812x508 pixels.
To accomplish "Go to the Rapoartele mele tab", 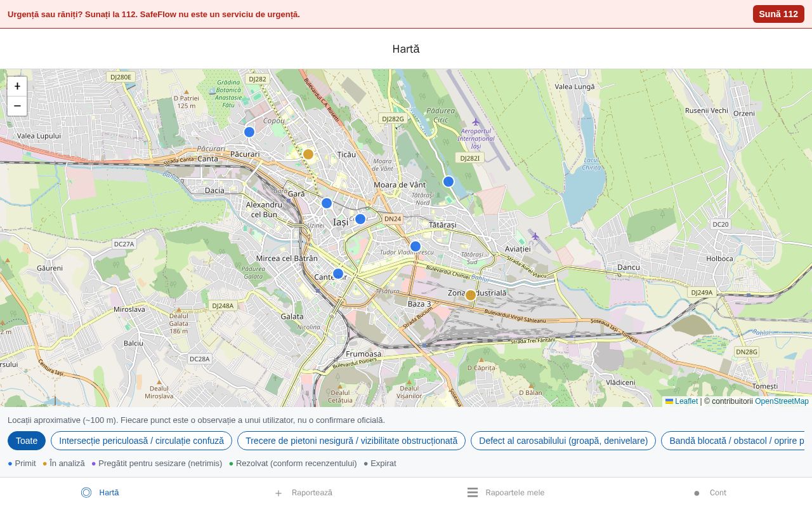I will 506,493.
